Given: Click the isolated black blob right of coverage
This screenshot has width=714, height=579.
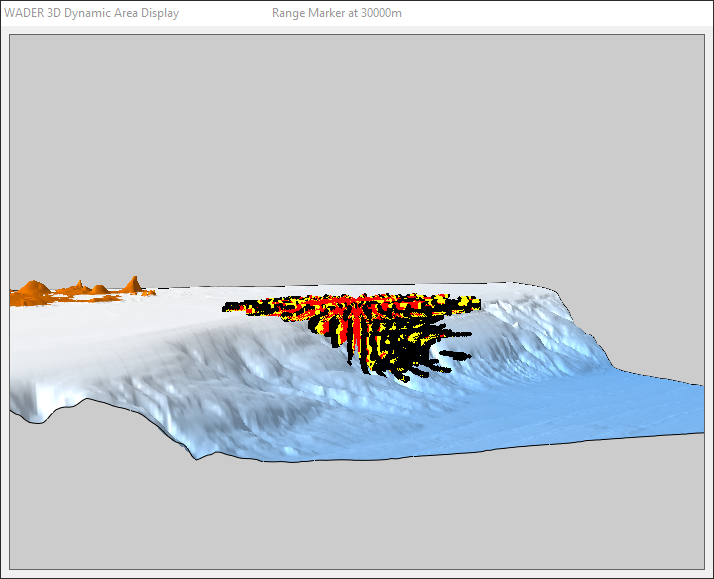Looking at the screenshot, I should [455, 354].
